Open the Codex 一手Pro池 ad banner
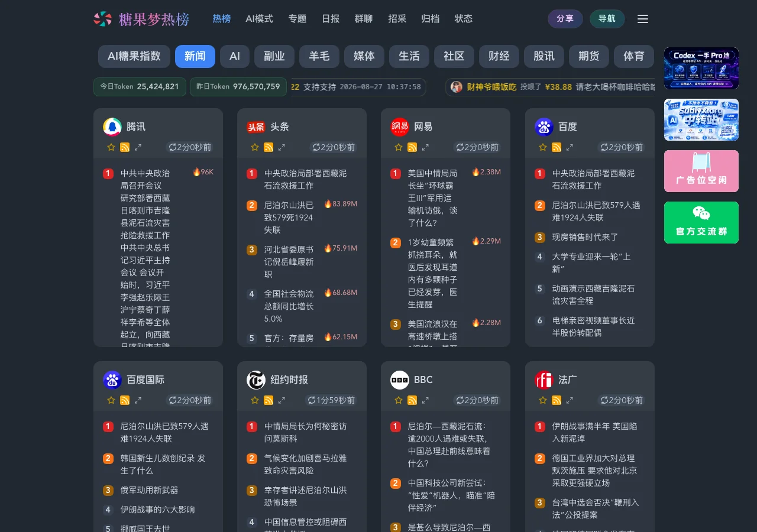Viewport: 757px width, 532px height. 701,68
